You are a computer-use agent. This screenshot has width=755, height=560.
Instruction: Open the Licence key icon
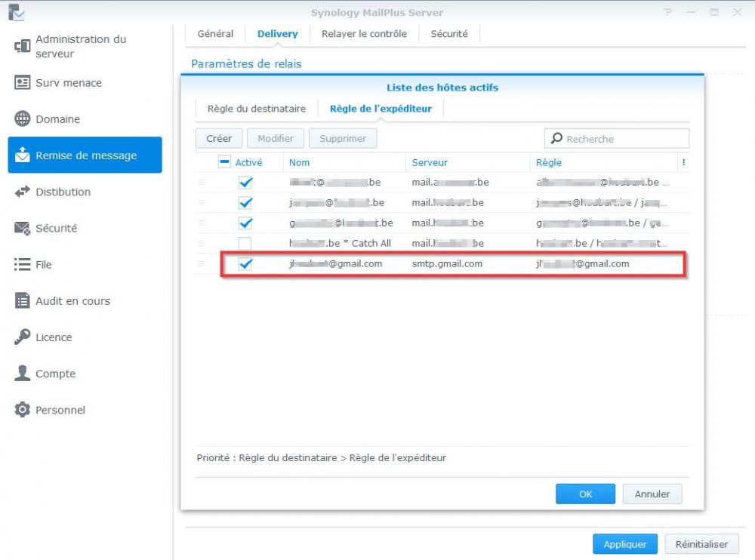pyautogui.click(x=22, y=337)
